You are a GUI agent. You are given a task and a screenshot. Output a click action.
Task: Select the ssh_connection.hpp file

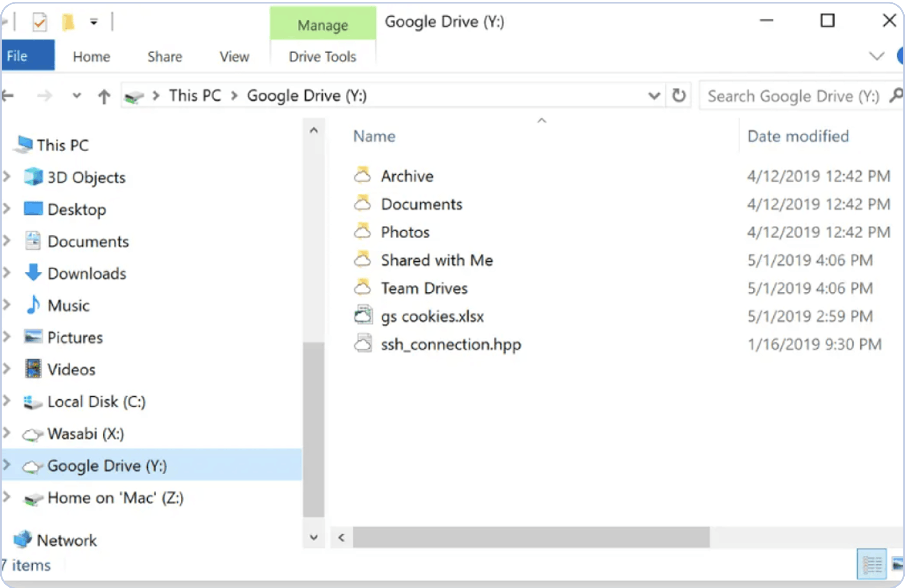(x=451, y=345)
